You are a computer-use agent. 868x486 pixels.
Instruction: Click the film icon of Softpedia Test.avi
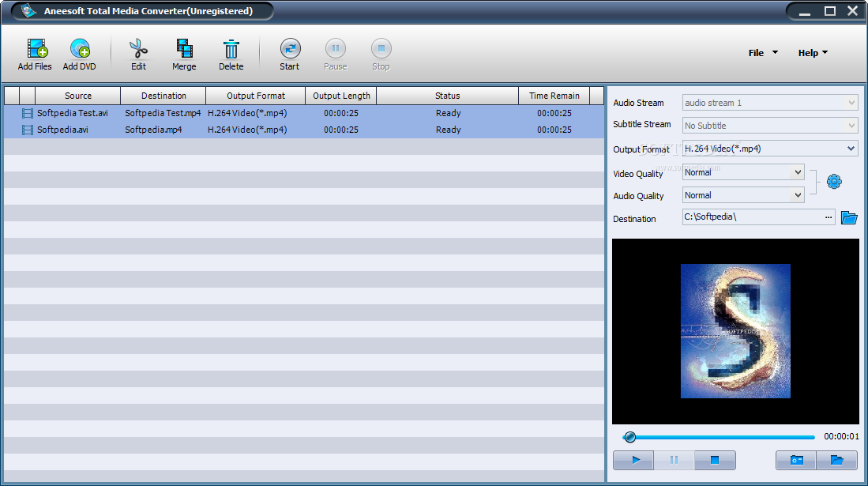pos(27,113)
